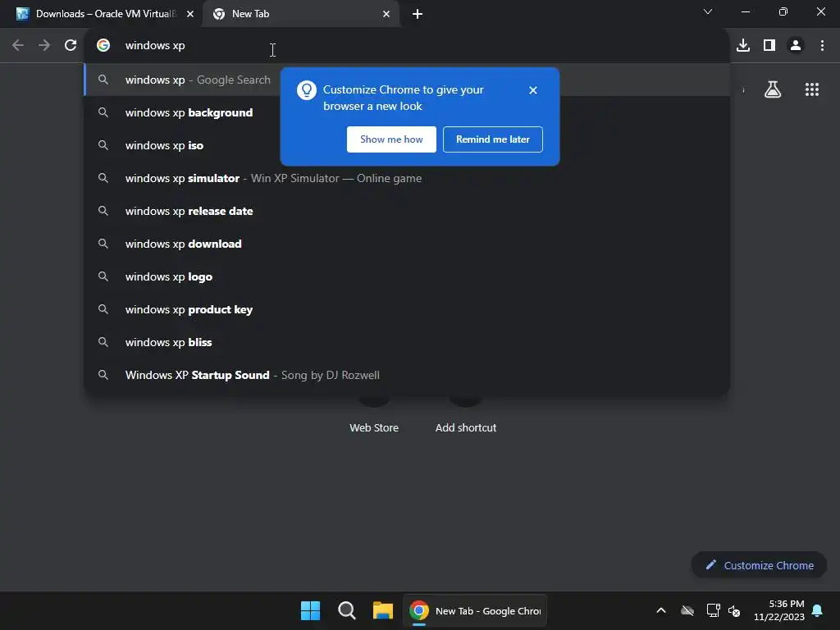Screen dimensions: 840x630
Task: Click the Remind me later button
Action: 493,139
